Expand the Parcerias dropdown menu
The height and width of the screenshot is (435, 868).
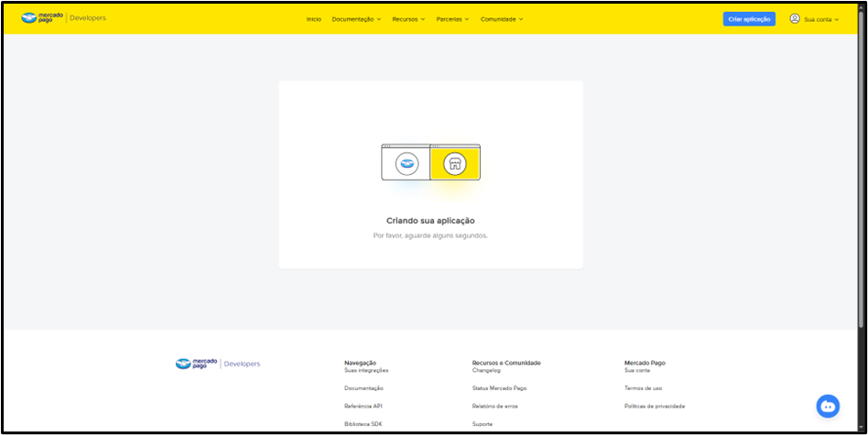tap(452, 19)
